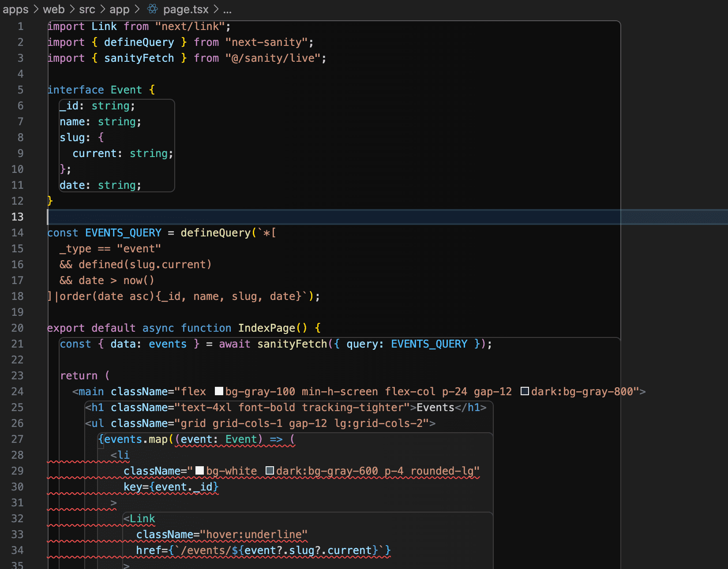
Task: Place cursor on EVENTS_QUERY constant declaration
Action: point(123,233)
